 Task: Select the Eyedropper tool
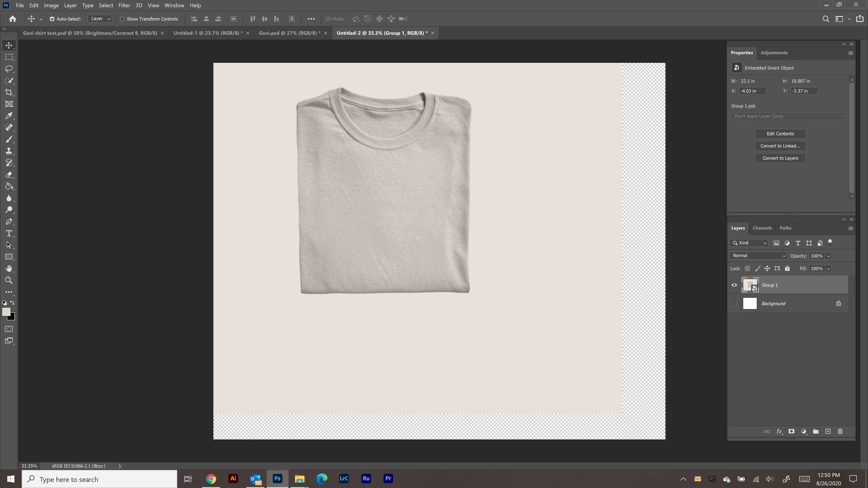(9, 116)
